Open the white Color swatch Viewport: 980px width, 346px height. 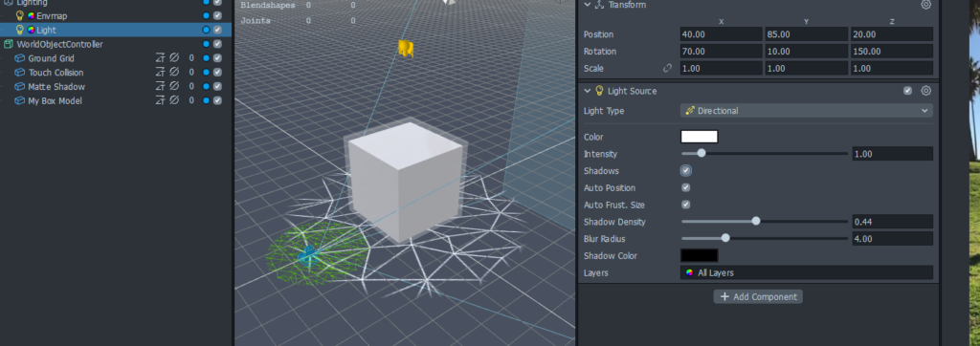tap(699, 137)
